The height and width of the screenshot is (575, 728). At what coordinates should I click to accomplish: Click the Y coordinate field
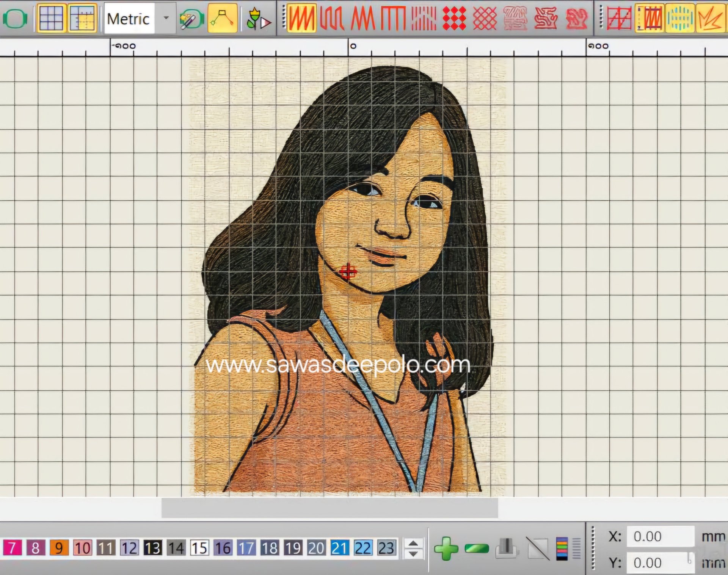pyautogui.click(x=660, y=563)
